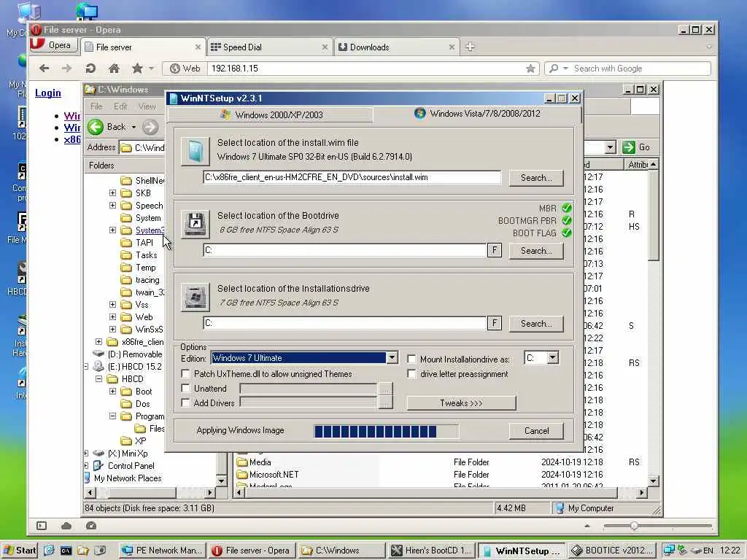
Task: Click the green Go arrow in Explorer
Action: (629, 147)
